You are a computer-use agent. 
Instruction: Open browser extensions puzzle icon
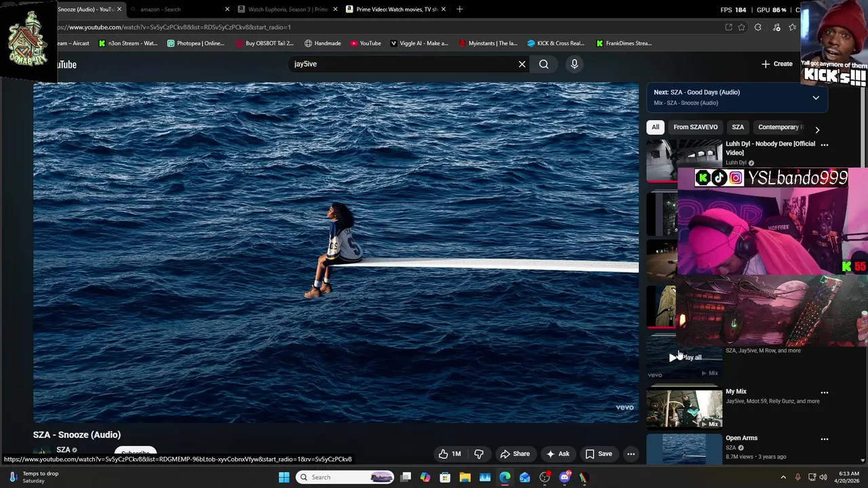[x=757, y=27]
